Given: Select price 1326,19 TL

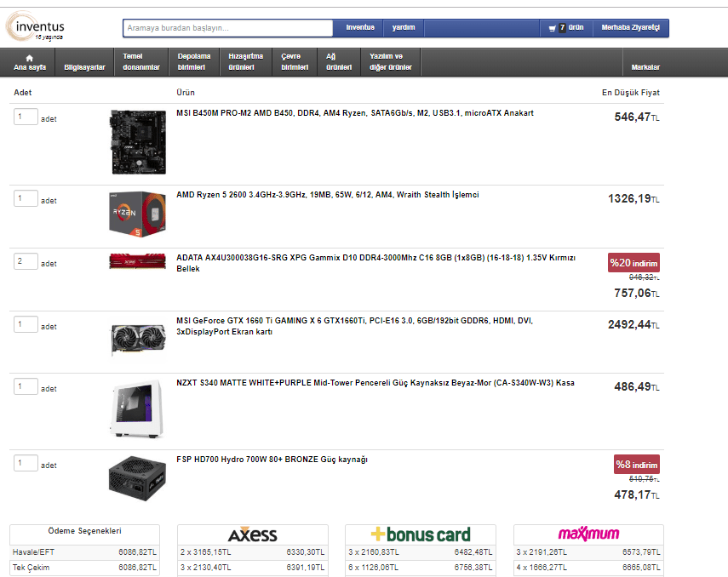Looking at the screenshot, I should [633, 198].
